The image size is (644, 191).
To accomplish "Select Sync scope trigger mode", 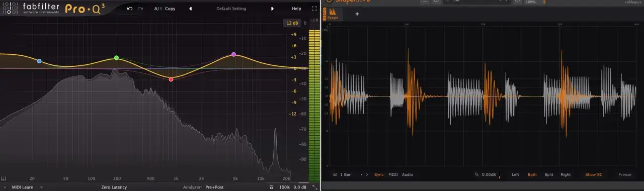I will pyautogui.click(x=379, y=174).
